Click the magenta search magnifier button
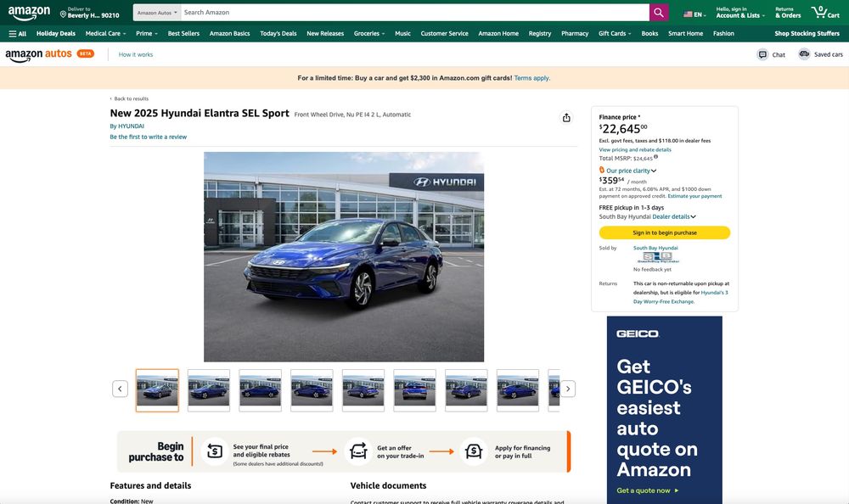Image resolution: width=849 pixels, height=504 pixels. [659, 13]
